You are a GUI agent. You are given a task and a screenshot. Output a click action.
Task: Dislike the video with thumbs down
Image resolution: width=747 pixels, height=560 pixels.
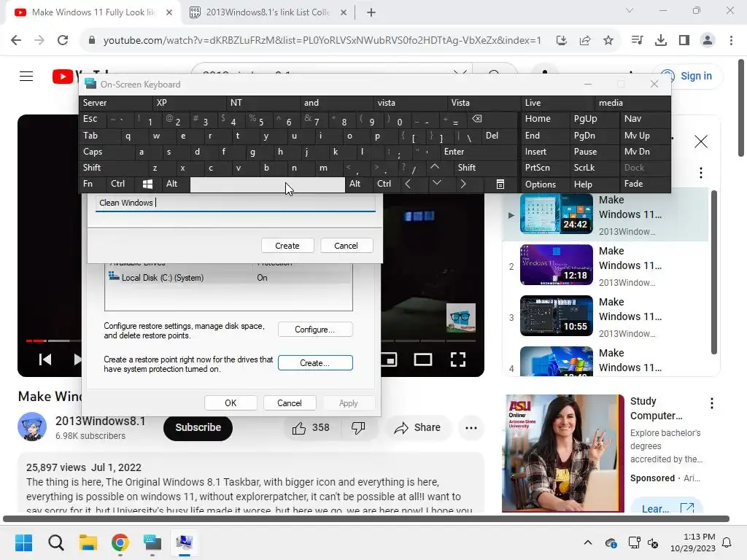358,427
